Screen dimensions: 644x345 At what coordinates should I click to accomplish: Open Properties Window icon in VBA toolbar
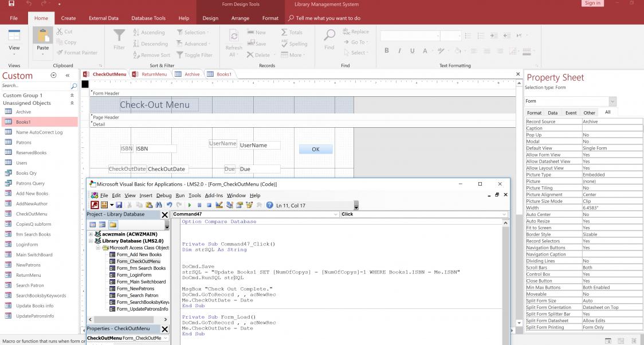coord(239,205)
